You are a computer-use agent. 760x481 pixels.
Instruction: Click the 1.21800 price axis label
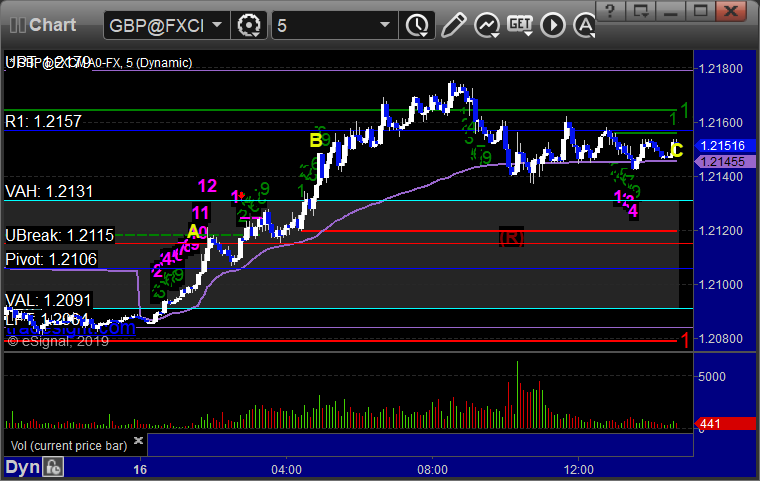coord(720,69)
